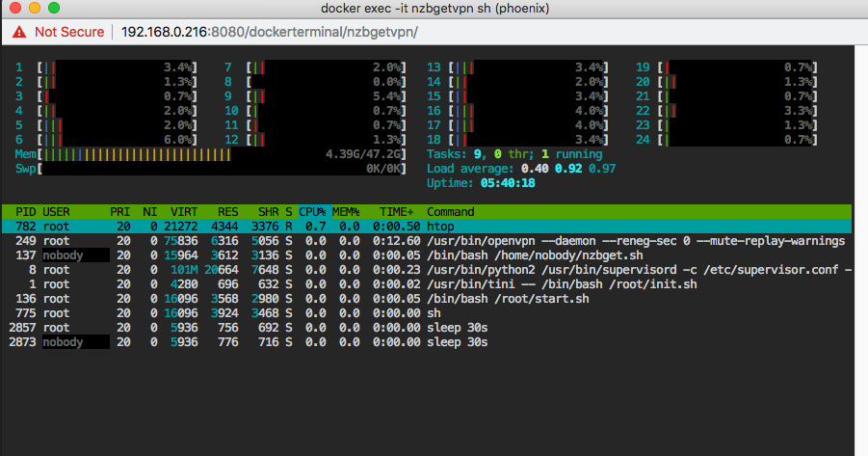Sort by VIRT column header
Image resolution: width=868 pixels, height=456 pixels.
pyautogui.click(x=184, y=212)
